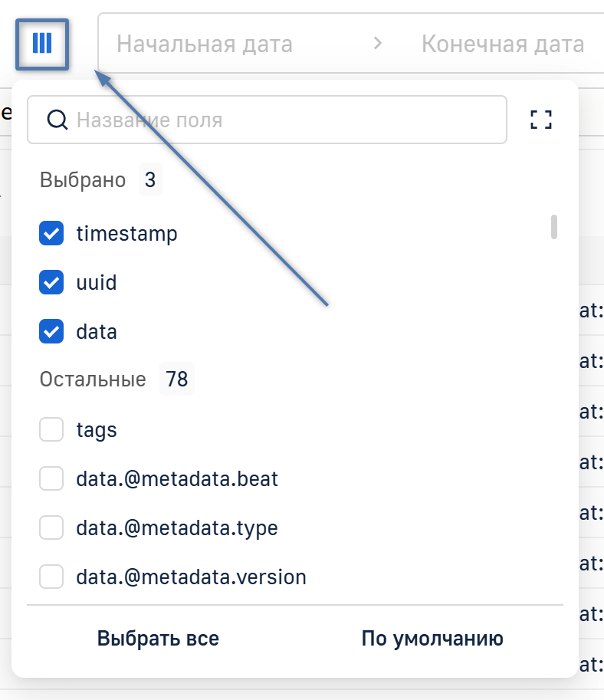Check the data.@metadata.type checkbox
Viewport: 604px width, 700px height.
point(51,528)
